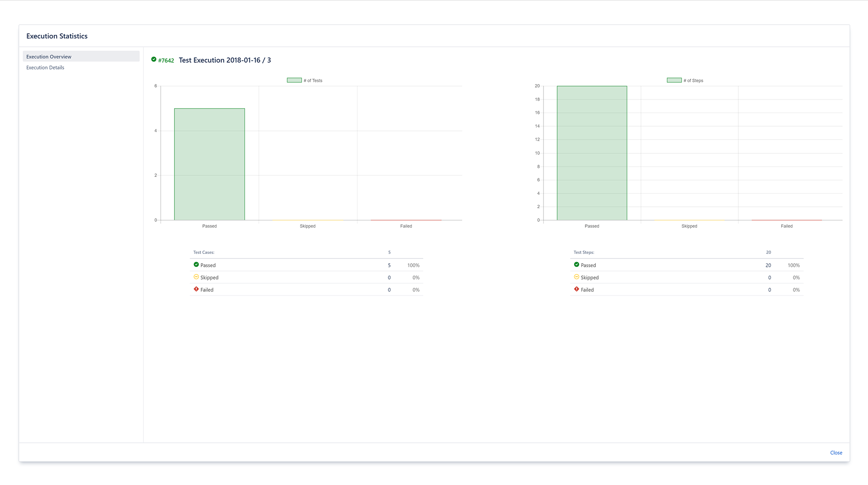This screenshot has height=485, width=868.
Task: Click the Test Steps total of 20
Action: click(x=769, y=252)
